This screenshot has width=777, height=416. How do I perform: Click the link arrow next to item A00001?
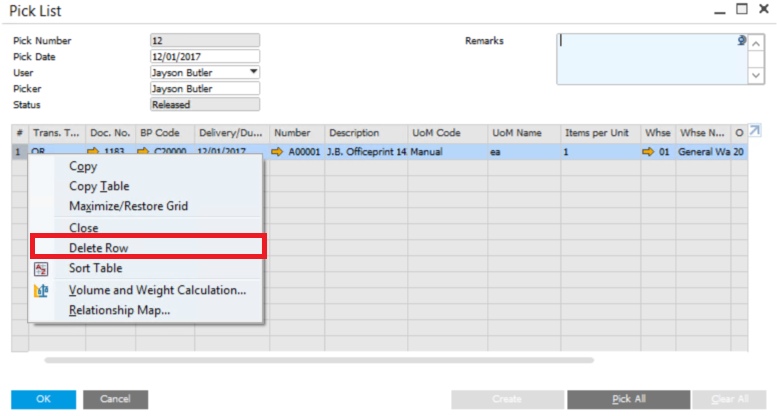point(278,152)
